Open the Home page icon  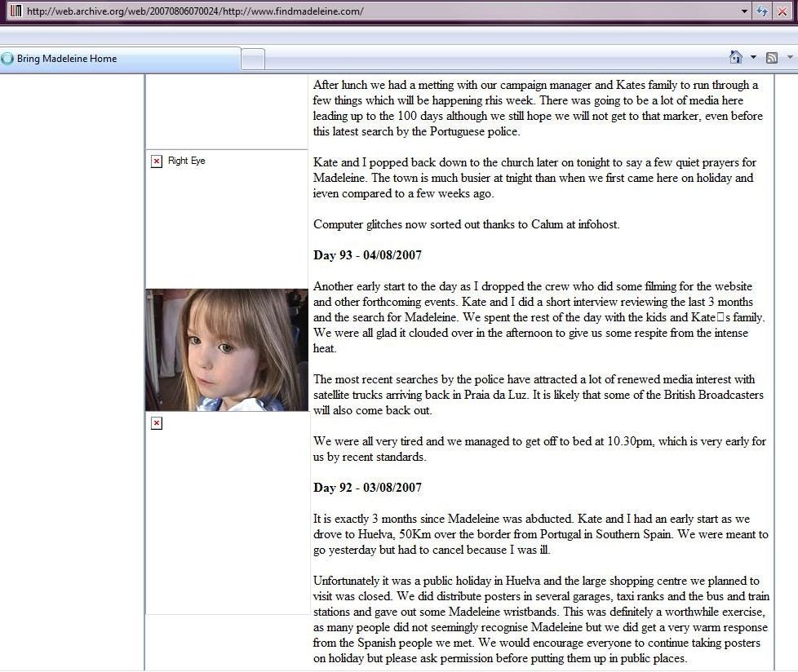(x=736, y=58)
